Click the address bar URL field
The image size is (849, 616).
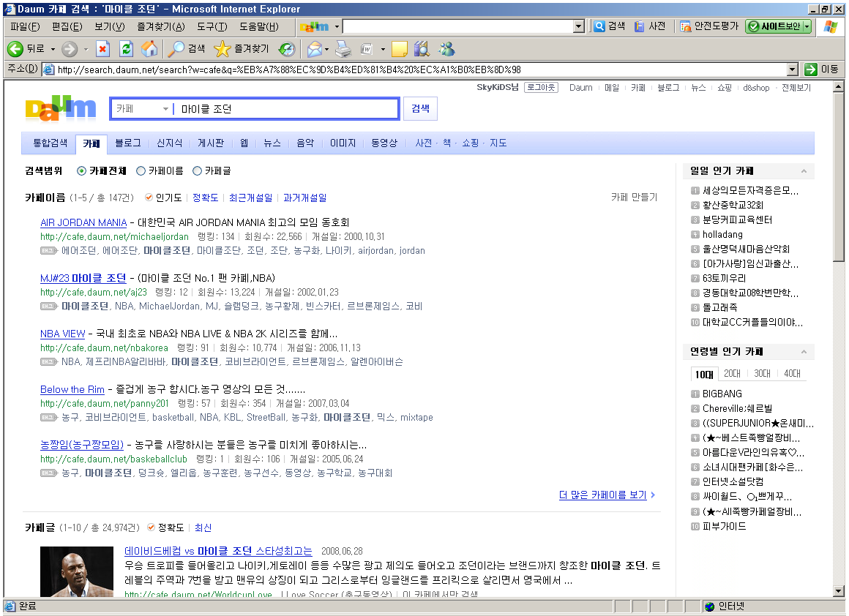pos(415,70)
